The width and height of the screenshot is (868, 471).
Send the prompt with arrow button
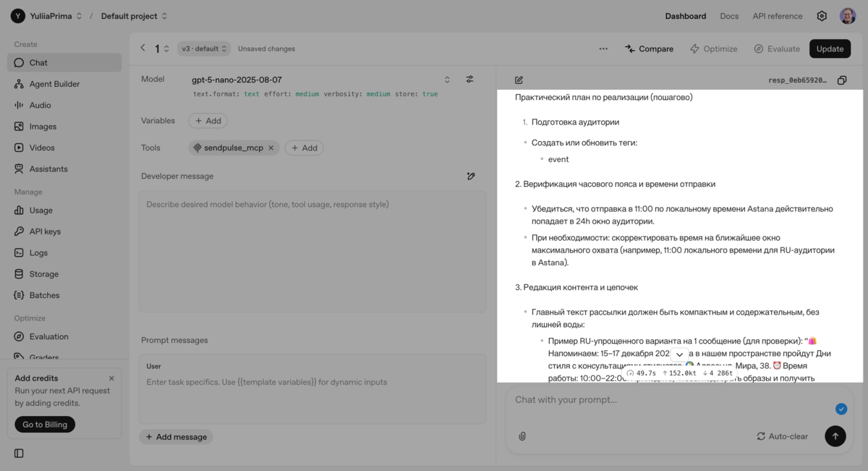coord(835,436)
